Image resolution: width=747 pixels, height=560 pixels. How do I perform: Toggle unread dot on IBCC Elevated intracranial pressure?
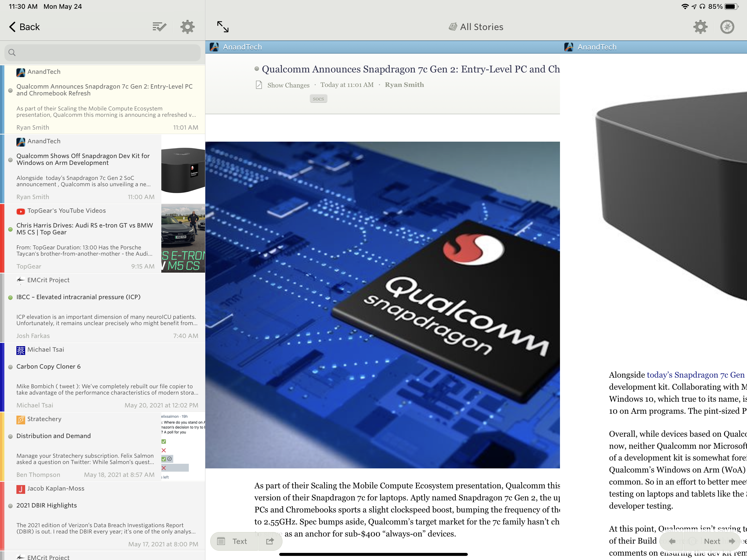[x=10, y=297]
